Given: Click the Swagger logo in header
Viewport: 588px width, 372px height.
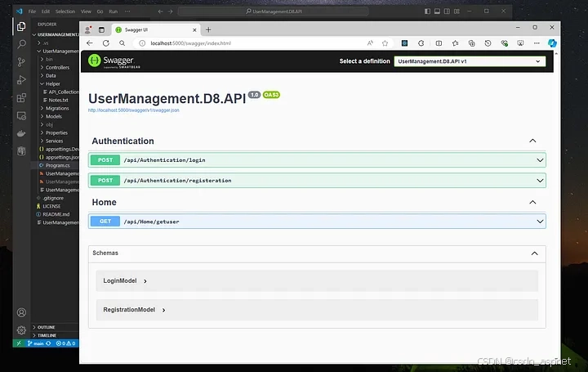Looking at the screenshot, I should click(114, 61).
